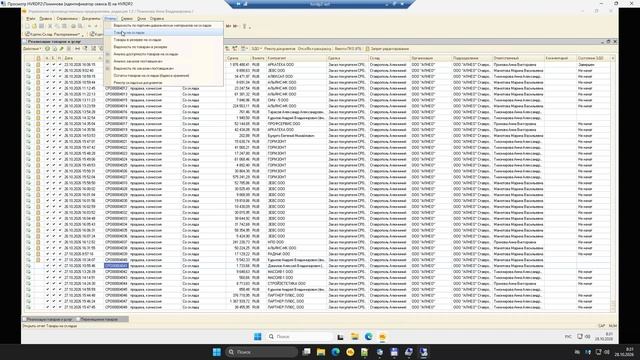Open the Окна menu
This screenshot has height=360, width=640.
point(141,19)
